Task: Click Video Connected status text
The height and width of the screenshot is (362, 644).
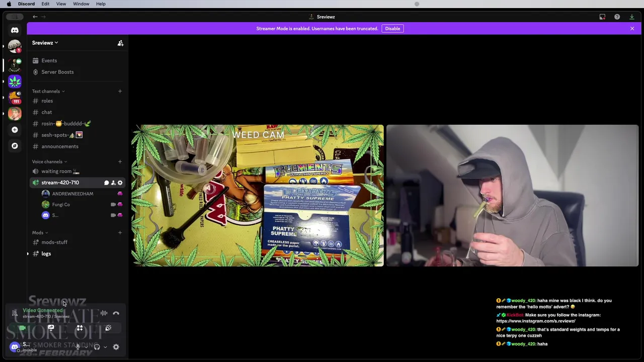Action: coord(43,310)
